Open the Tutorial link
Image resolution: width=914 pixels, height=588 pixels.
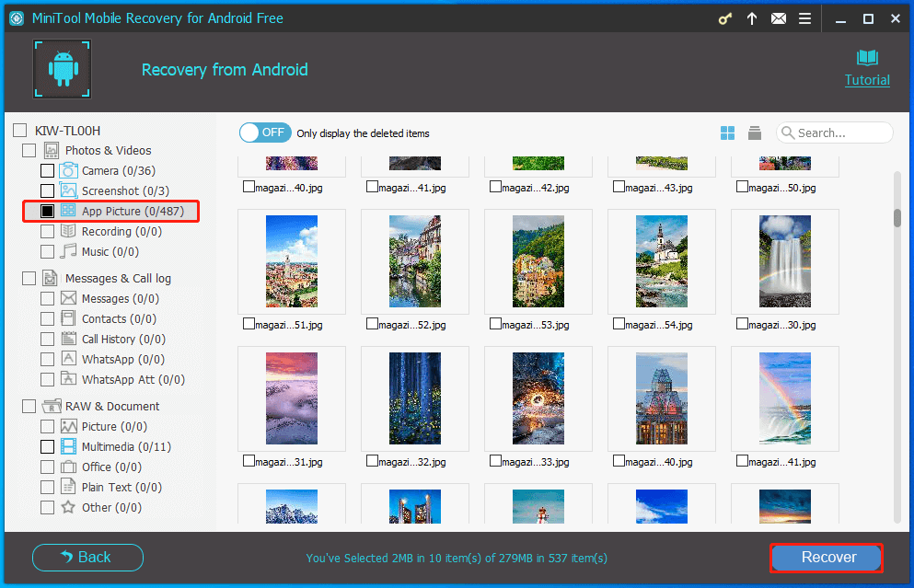tap(866, 80)
